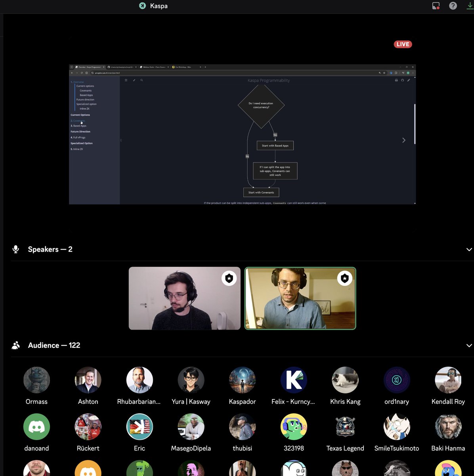This screenshot has width=474, height=476.
Task: Open the Help question mark icon
Action: (453, 6)
